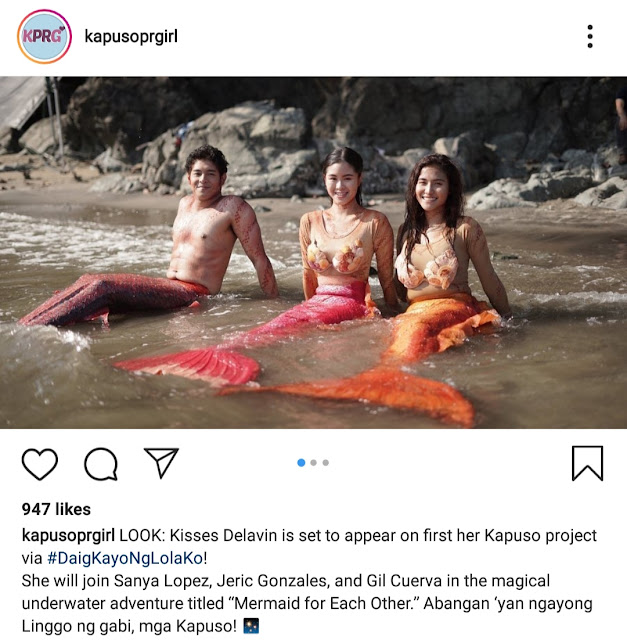This screenshot has width=627, height=640.
Task: Tap kapusoprgirl username in the caption
Action: tap(68, 536)
